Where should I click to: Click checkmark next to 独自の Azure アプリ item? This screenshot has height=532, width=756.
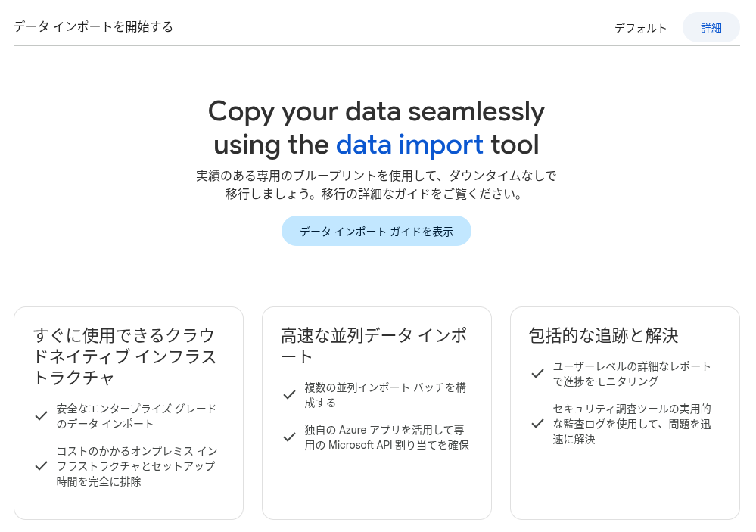click(289, 437)
